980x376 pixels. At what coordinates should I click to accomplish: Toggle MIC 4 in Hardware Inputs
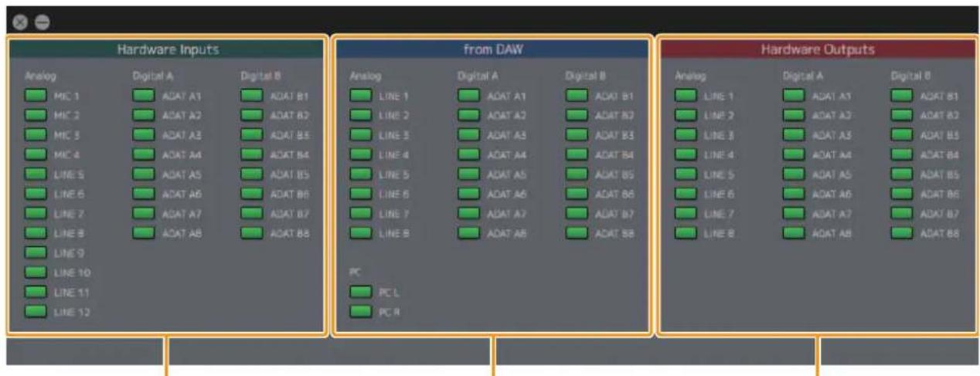(x=36, y=154)
